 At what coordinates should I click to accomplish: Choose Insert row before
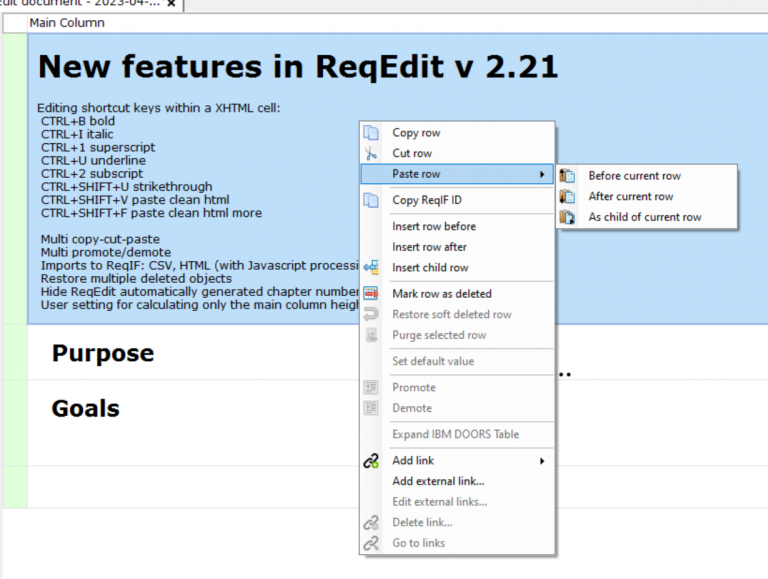point(457,226)
